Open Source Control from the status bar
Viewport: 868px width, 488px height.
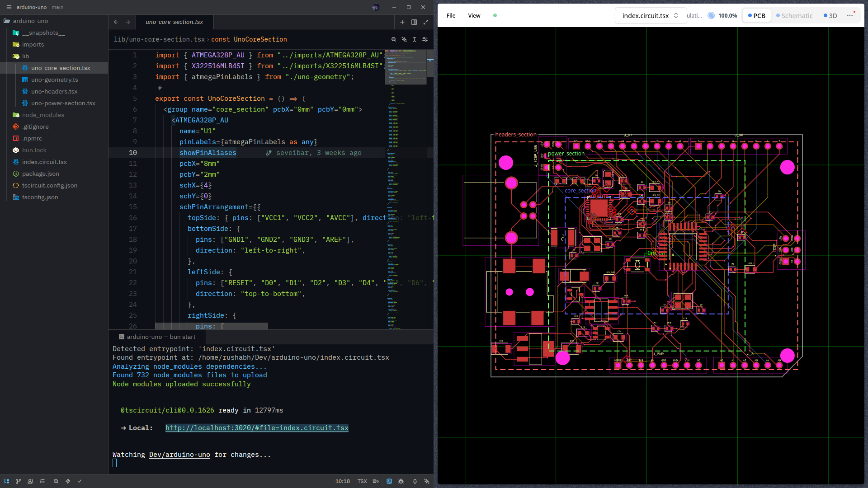19,481
